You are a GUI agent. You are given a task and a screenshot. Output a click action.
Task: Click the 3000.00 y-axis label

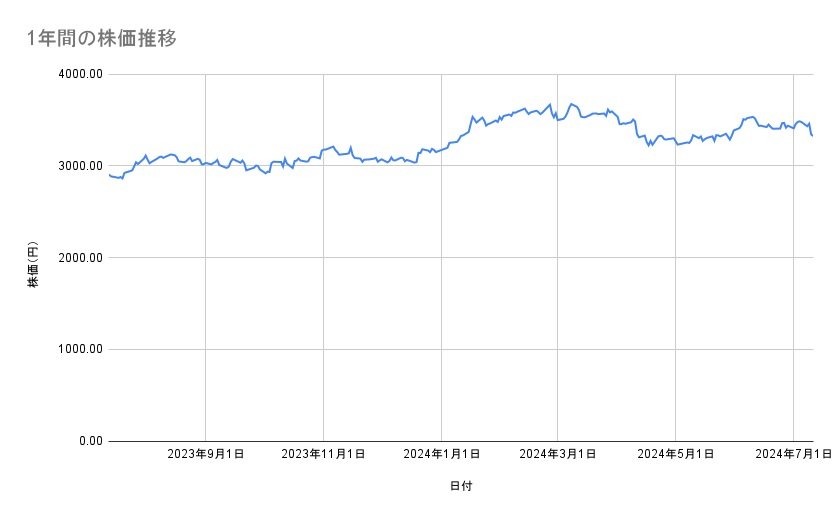click(80, 166)
